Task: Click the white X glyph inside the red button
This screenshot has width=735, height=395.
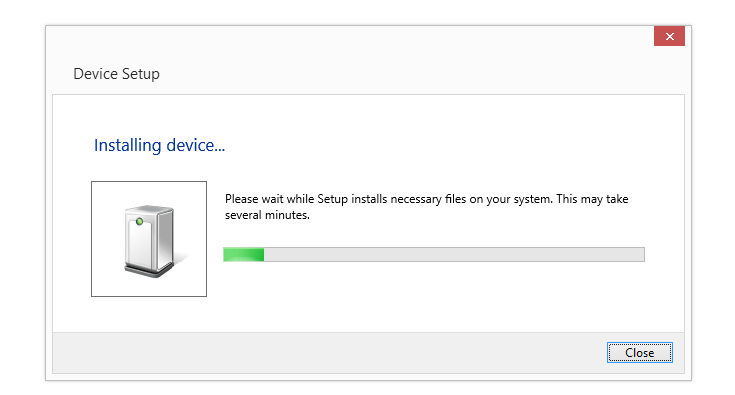Action: coord(670,36)
